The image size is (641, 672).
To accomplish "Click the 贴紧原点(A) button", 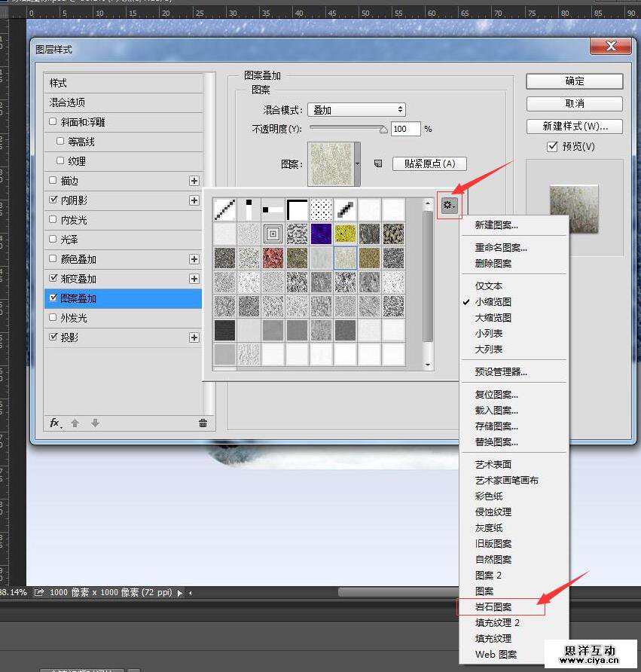I will (x=429, y=163).
